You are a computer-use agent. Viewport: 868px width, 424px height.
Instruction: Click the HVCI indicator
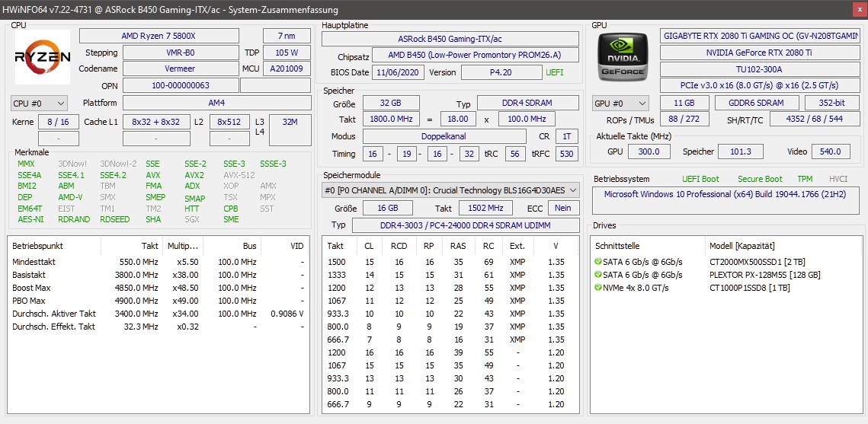tap(838, 179)
